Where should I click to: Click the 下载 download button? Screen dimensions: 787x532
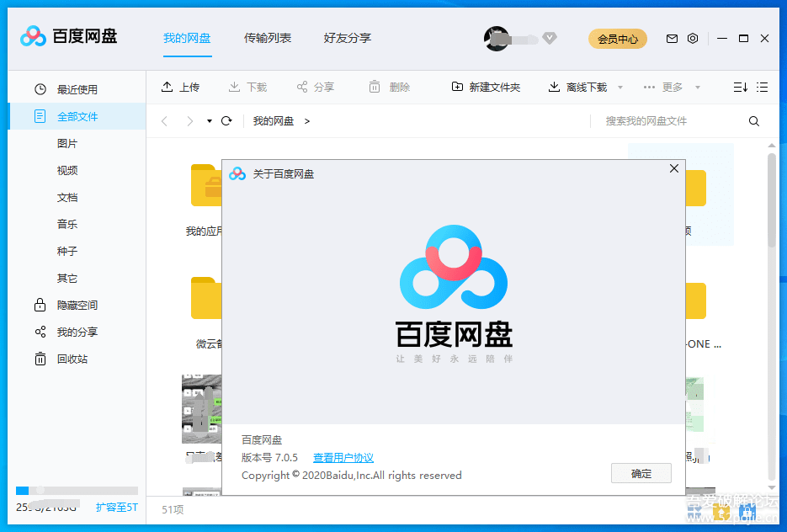tap(248, 88)
